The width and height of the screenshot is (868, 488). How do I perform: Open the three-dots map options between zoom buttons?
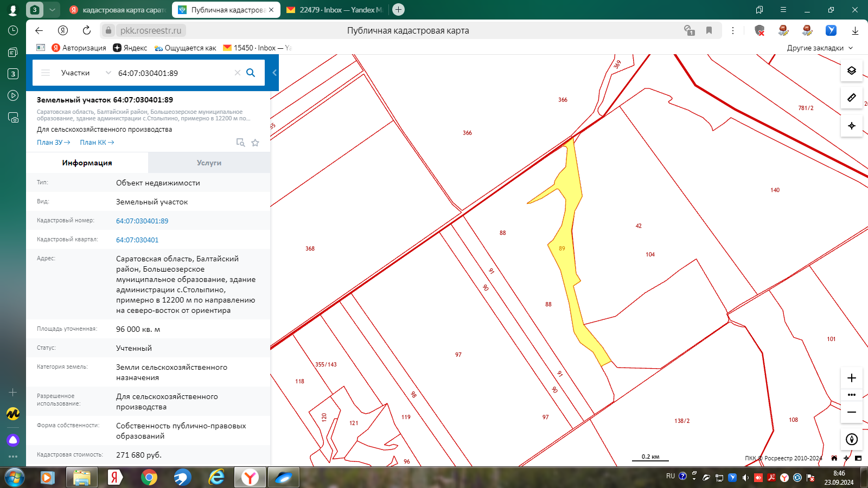[x=852, y=395]
